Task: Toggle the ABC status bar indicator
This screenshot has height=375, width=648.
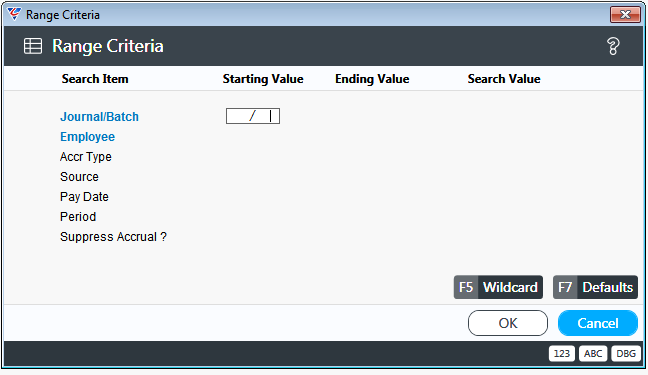Action: pyautogui.click(x=593, y=354)
